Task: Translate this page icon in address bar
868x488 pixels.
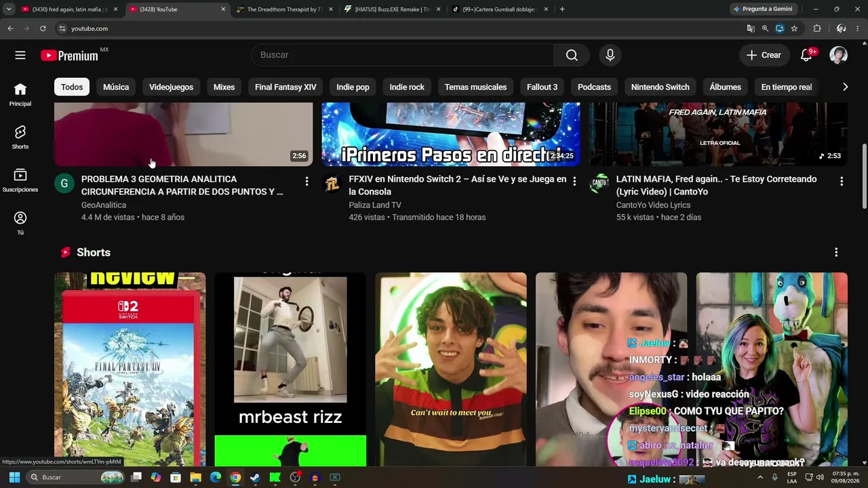Action: (x=751, y=28)
